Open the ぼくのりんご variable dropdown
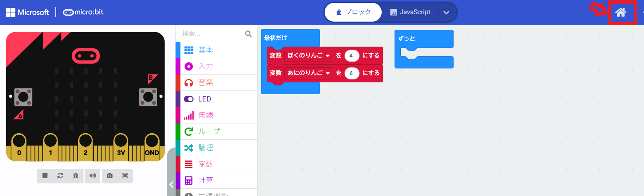Viewport: 644px width, 196px height. pyautogui.click(x=309, y=55)
